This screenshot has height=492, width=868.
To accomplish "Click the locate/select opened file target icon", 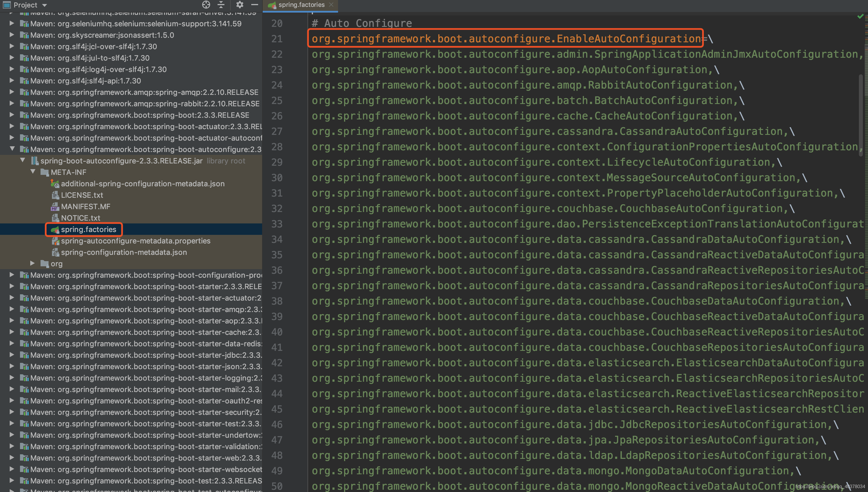I will coord(206,5).
